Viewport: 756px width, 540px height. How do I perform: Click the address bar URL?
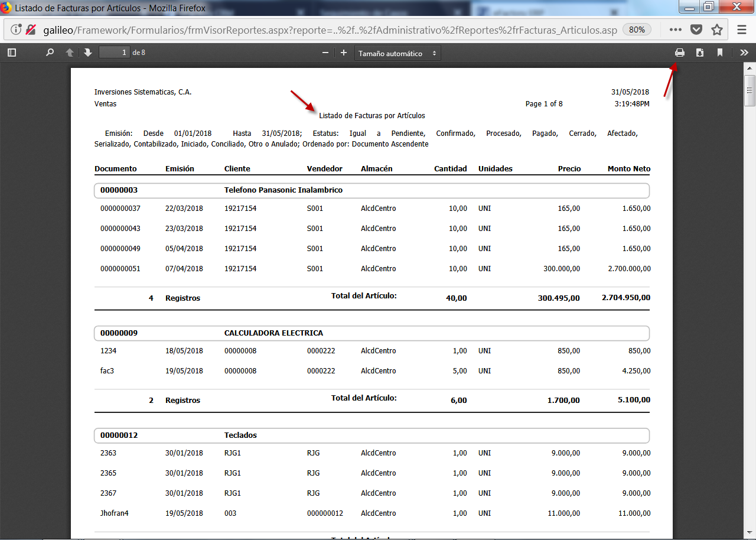pos(331,30)
